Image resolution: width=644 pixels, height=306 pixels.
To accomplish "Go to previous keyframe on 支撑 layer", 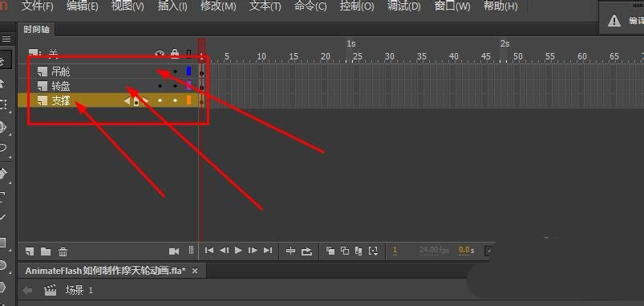I will (127, 100).
